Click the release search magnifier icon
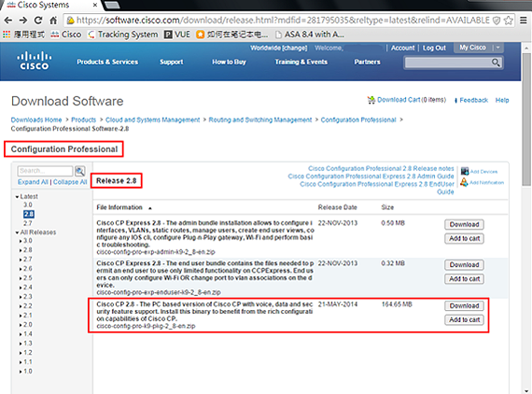 click(x=80, y=171)
